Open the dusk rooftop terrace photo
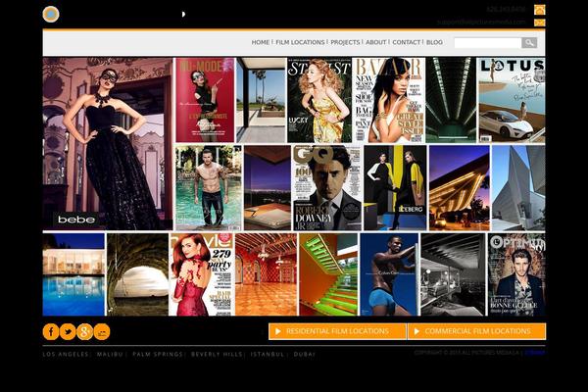This screenshot has height=392, width=588. 268,188
